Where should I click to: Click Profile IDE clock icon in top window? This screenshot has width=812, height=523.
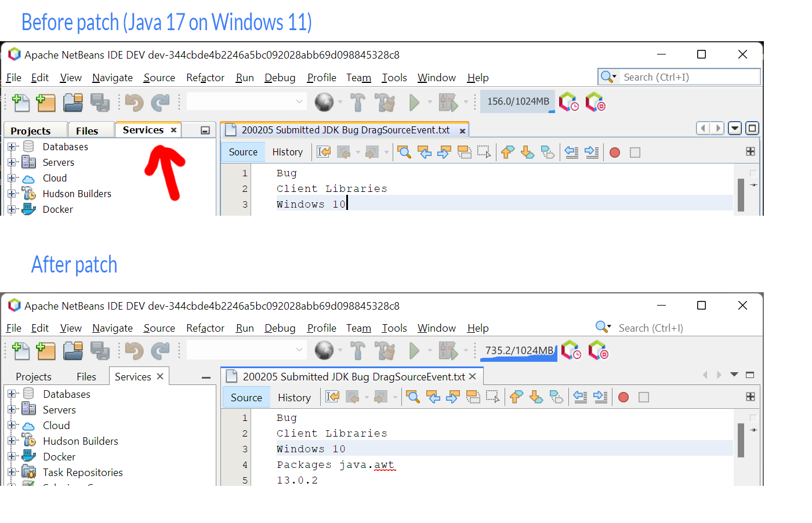pos(568,102)
